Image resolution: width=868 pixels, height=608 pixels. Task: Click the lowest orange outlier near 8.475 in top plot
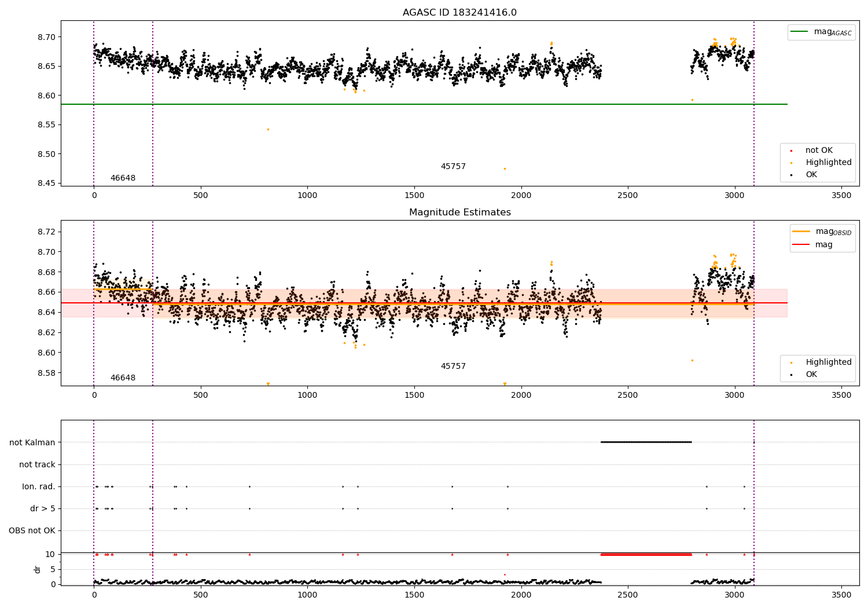click(x=505, y=169)
